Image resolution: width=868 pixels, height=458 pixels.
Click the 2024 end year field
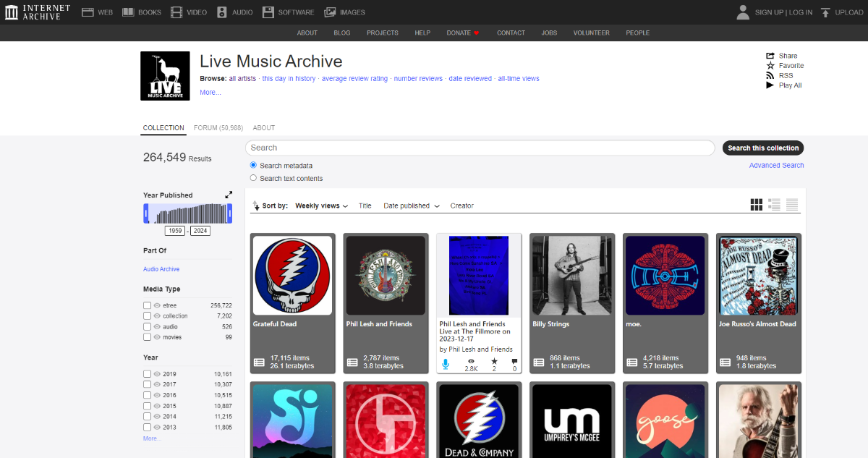click(x=200, y=231)
